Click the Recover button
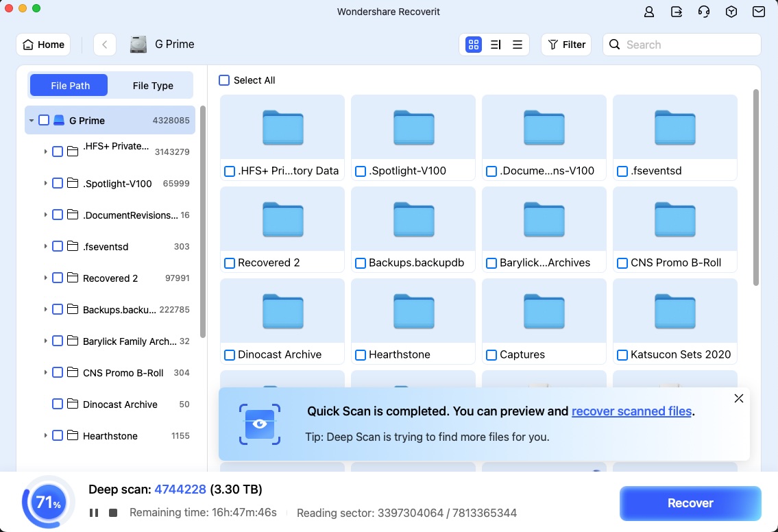This screenshot has width=778, height=532. [690, 503]
